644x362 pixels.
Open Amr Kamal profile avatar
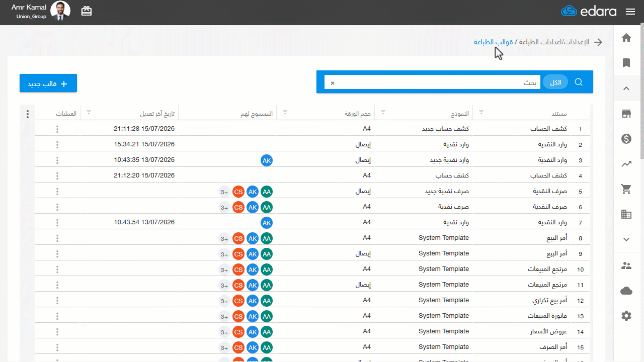coord(60,11)
